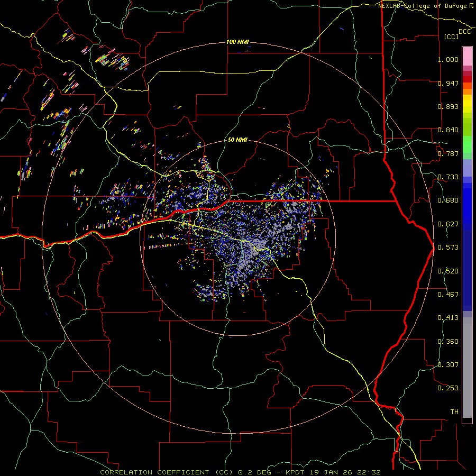Select the 0.360 scale value
The height and width of the screenshot is (476, 476).
pyautogui.click(x=448, y=342)
